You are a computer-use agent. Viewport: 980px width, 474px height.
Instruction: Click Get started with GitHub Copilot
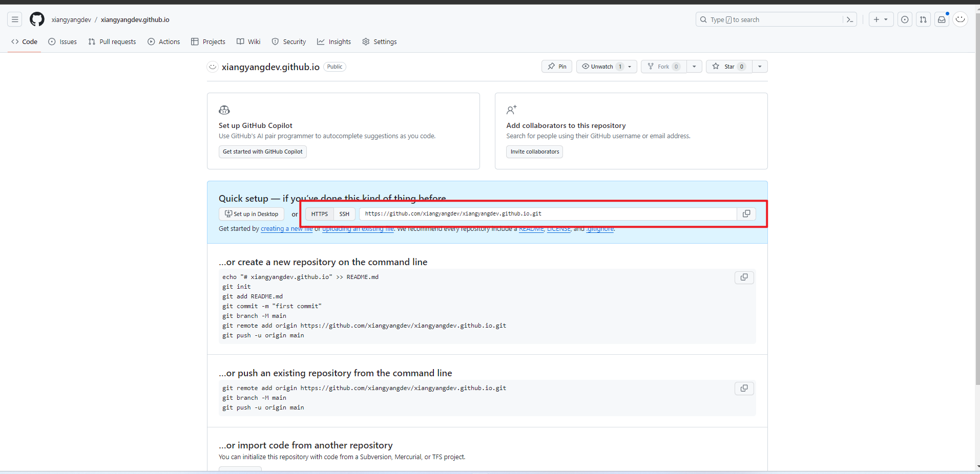pos(263,152)
